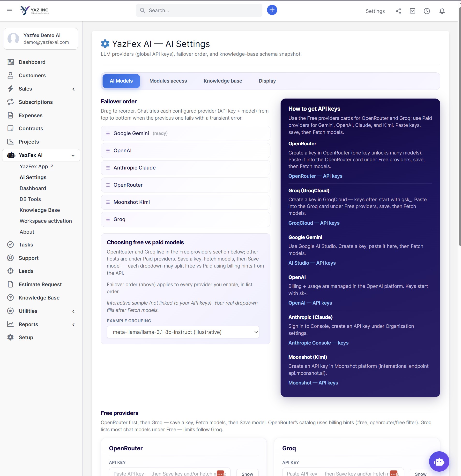Click the Estimate Request file icon
The image size is (461, 476).
pos(10,284)
